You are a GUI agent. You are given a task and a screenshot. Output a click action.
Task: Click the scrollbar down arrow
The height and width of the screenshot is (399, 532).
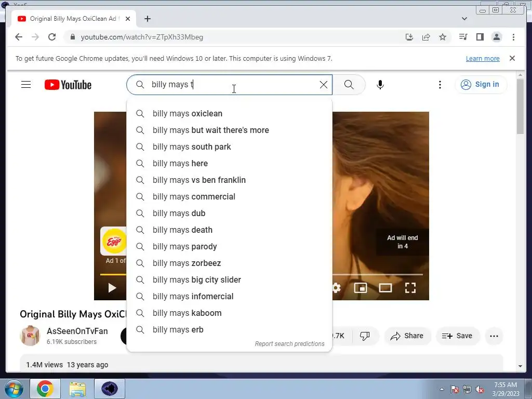(x=520, y=366)
